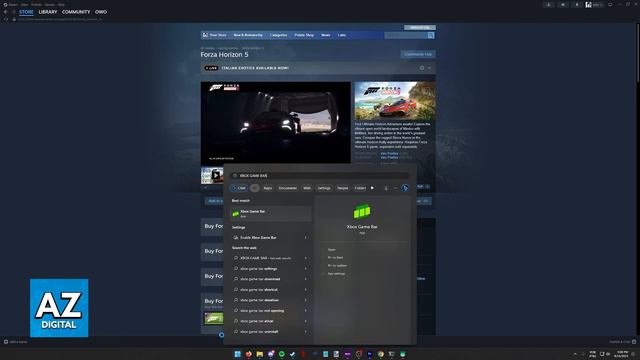Open App settings for Xbox Game Bar
This screenshot has height=360, width=640.
click(336, 273)
